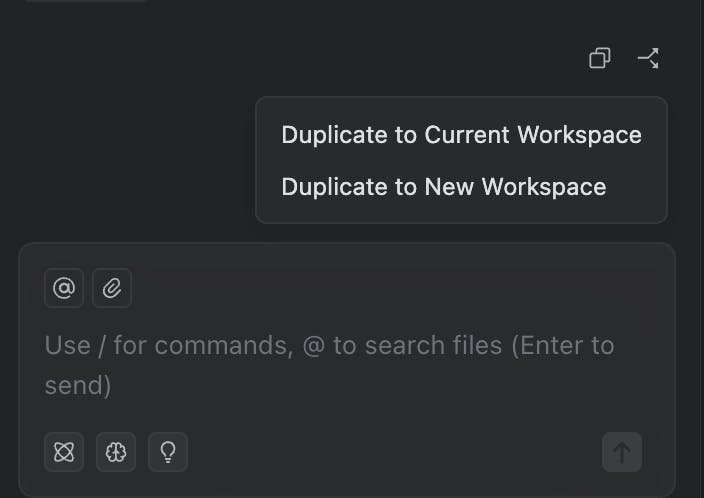This screenshot has height=498, width=704.
Task: Focus the message input placeholder text
Action: tap(329, 365)
